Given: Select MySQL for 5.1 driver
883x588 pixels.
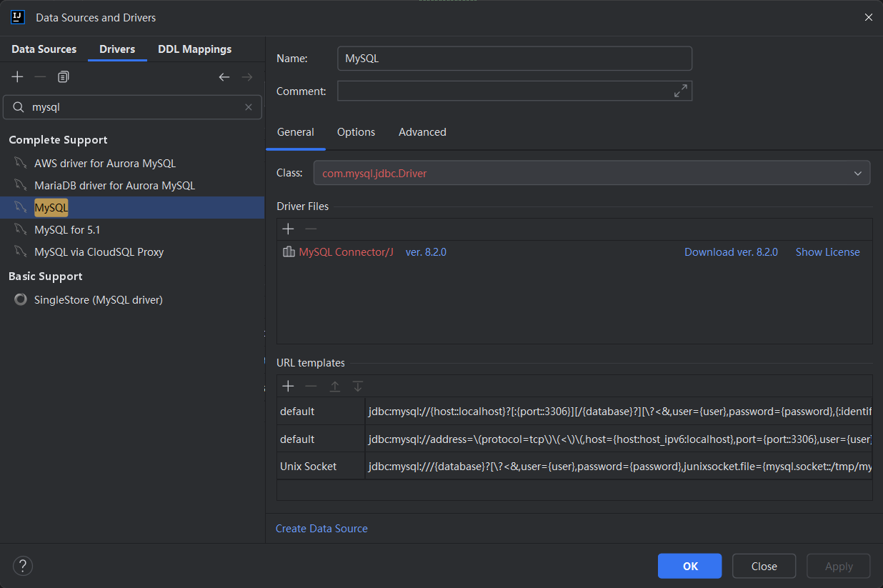Looking at the screenshot, I should pos(67,229).
